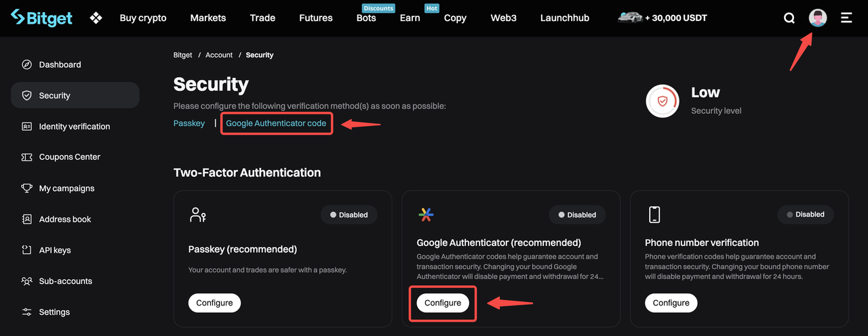
Task: Click the My campaigns trophy icon
Action: click(27, 188)
